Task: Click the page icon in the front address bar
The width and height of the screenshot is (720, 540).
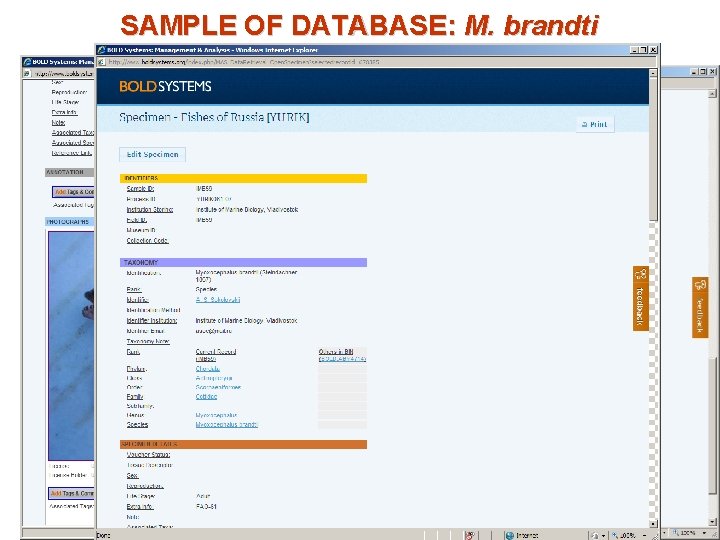Action: tap(101, 62)
